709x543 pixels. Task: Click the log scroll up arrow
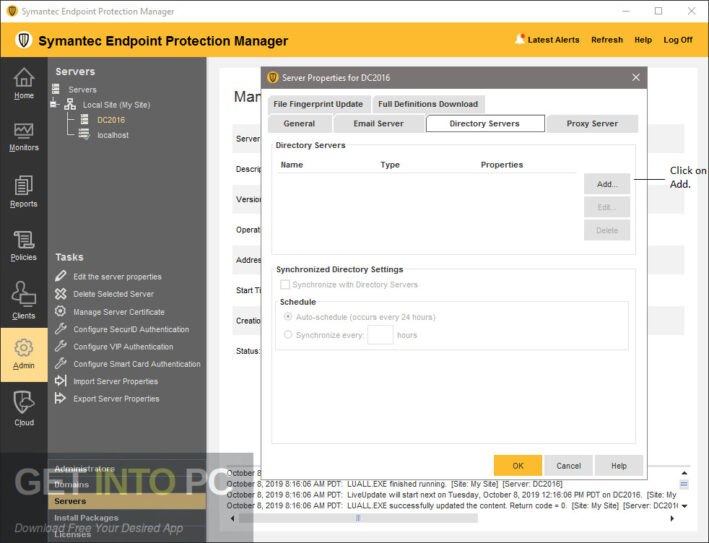click(x=684, y=472)
